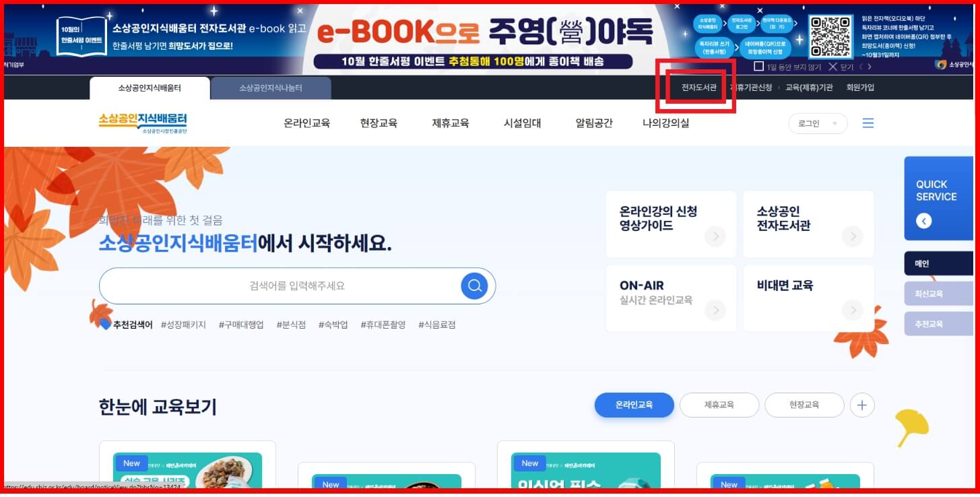Open the hamburger menu icon
This screenshot has width=980, height=497.
tap(868, 123)
